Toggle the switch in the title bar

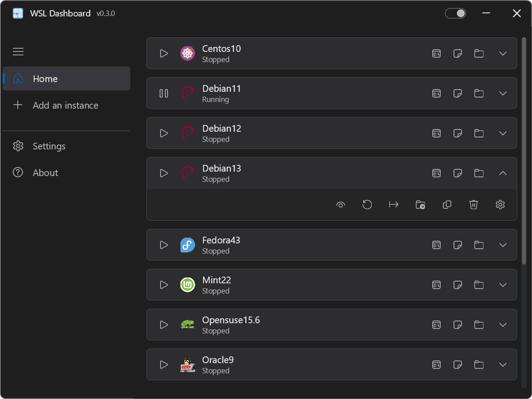(455, 13)
